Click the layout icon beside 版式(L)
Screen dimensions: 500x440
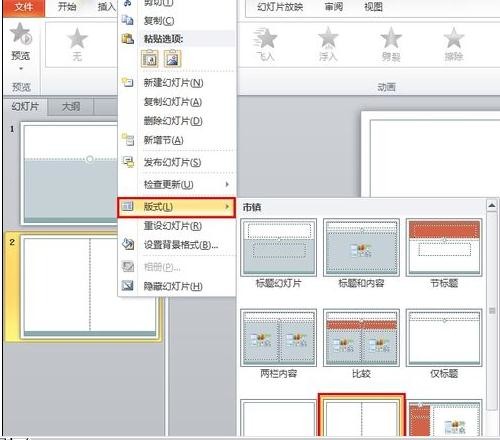pos(127,206)
